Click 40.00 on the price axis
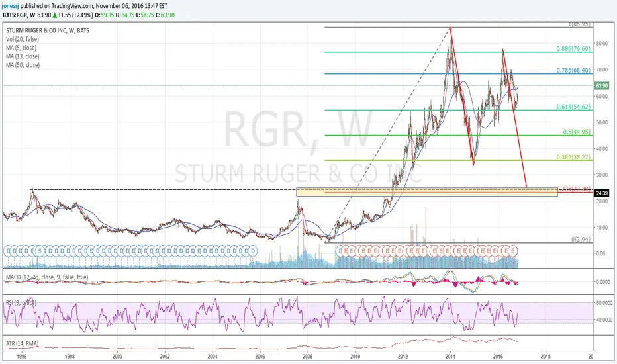The width and height of the screenshot is (617, 364). tap(602, 149)
